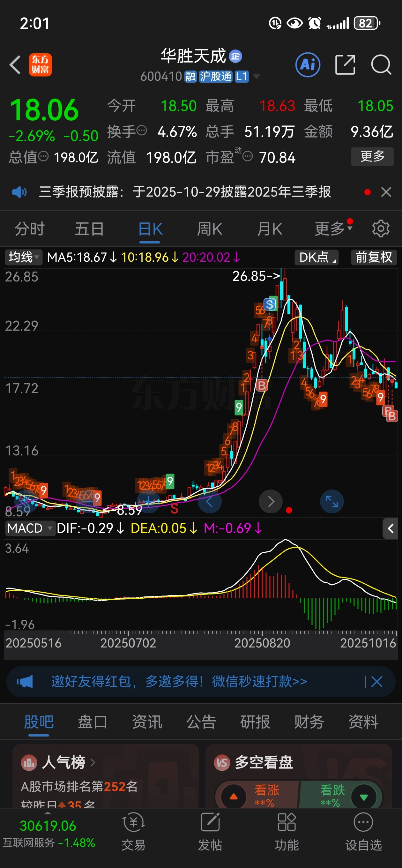Switch to the 分时 tab
This screenshot has height=868, width=402.
pyautogui.click(x=30, y=229)
